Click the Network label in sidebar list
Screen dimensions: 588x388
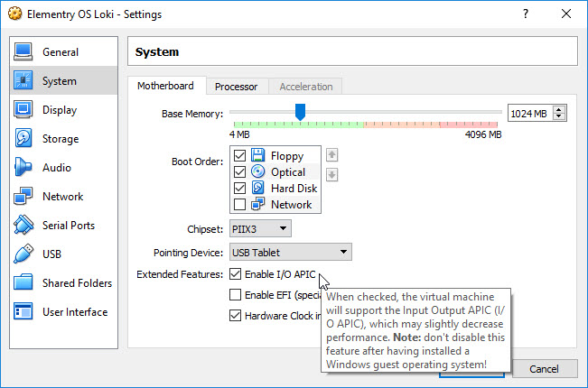[x=63, y=196]
